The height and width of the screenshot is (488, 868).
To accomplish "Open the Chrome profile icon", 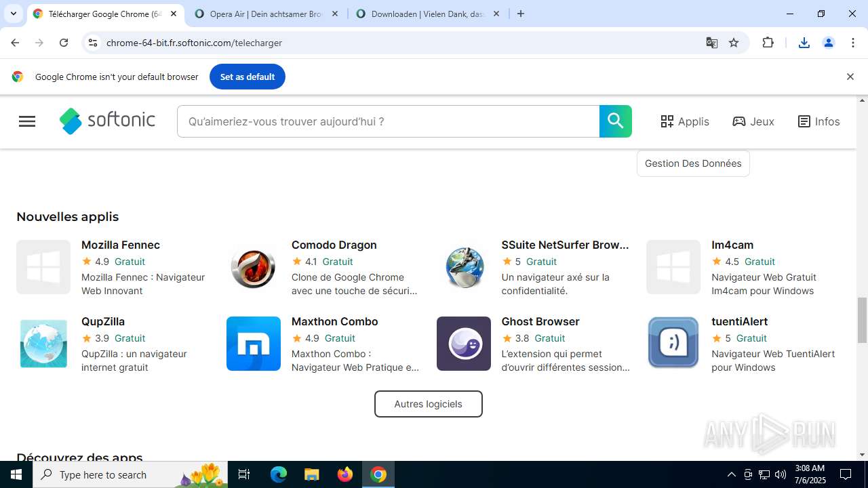I will coord(829,43).
